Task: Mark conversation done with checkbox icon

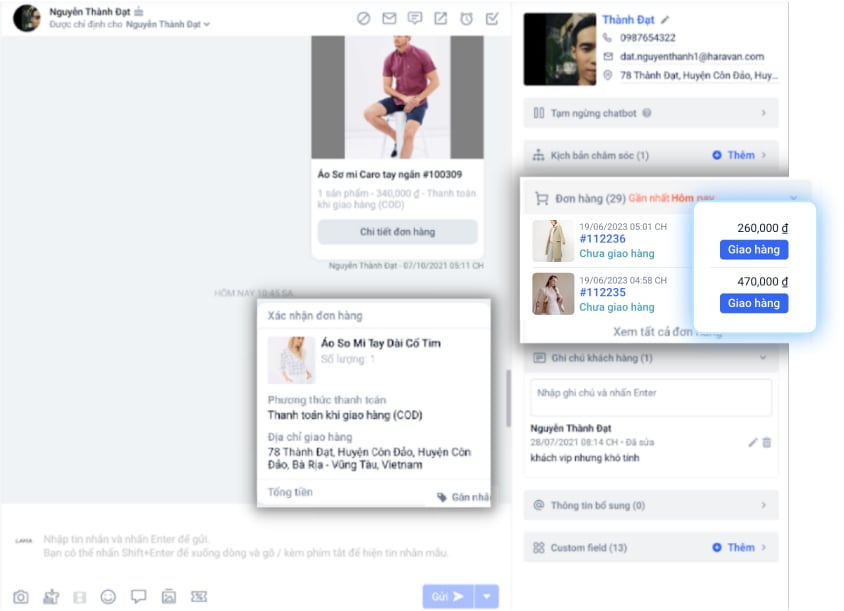Action: [x=492, y=18]
